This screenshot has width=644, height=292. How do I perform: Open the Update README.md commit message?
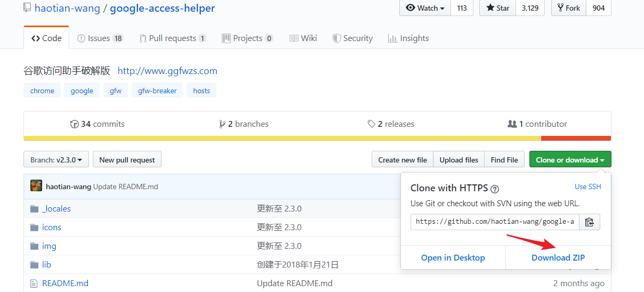point(126,186)
